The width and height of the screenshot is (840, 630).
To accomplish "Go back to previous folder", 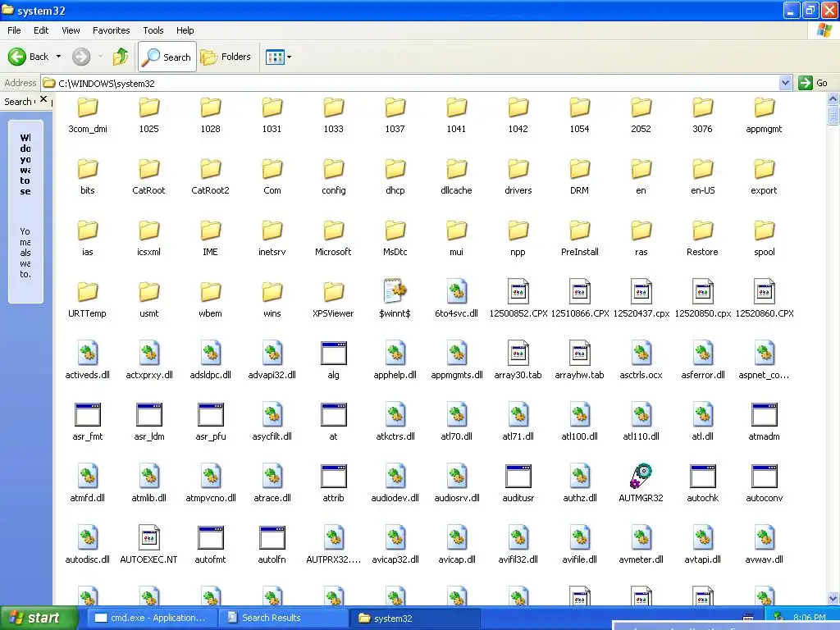I will click(x=29, y=57).
